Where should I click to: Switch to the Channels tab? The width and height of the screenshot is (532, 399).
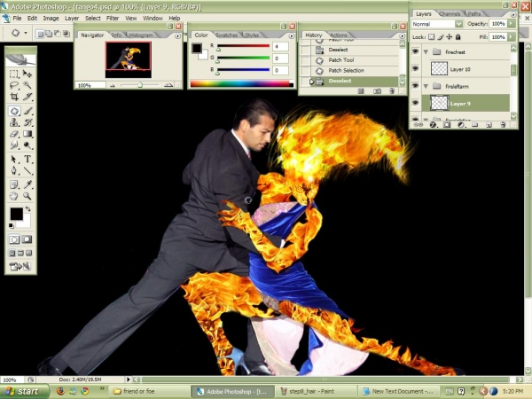point(450,13)
